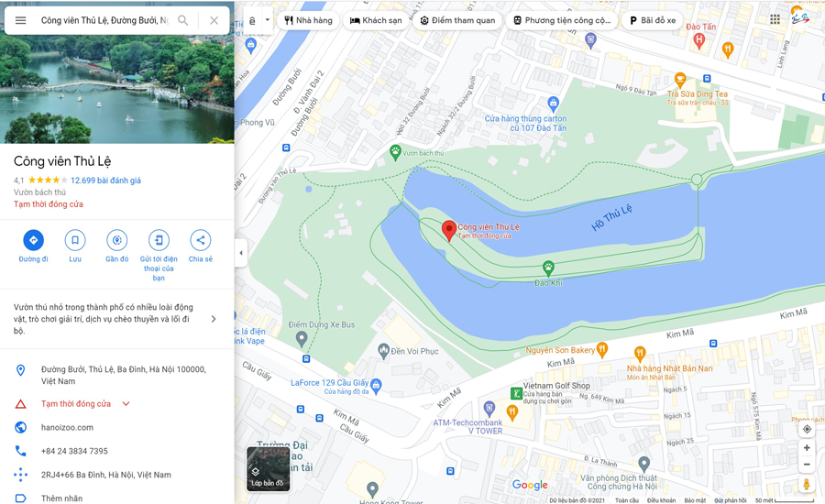Expand the Tạm thời đóng cửa hours chevron
This screenshot has width=825, height=504.
[126, 404]
